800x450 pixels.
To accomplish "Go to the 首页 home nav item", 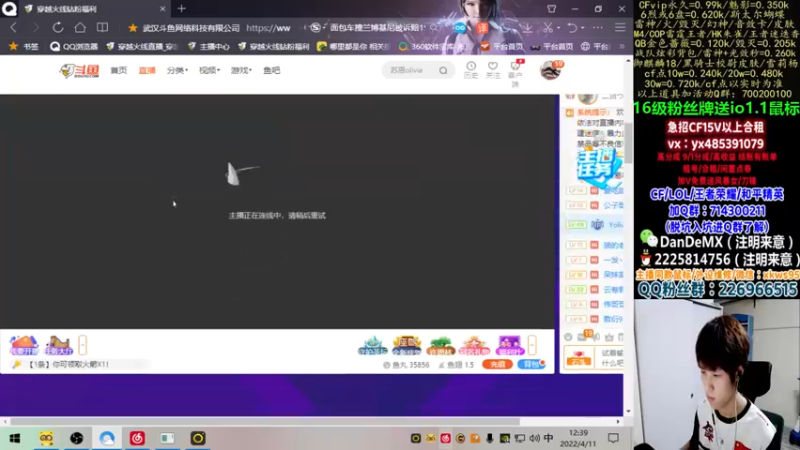I will click(119, 70).
